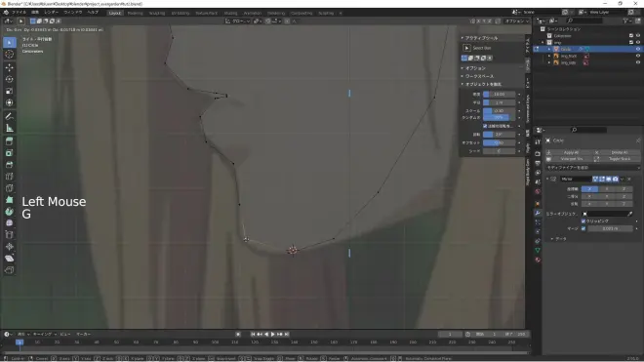This screenshot has width=644, height=362.
Task: Expand the img_front item in outliner
Action: (x=549, y=56)
